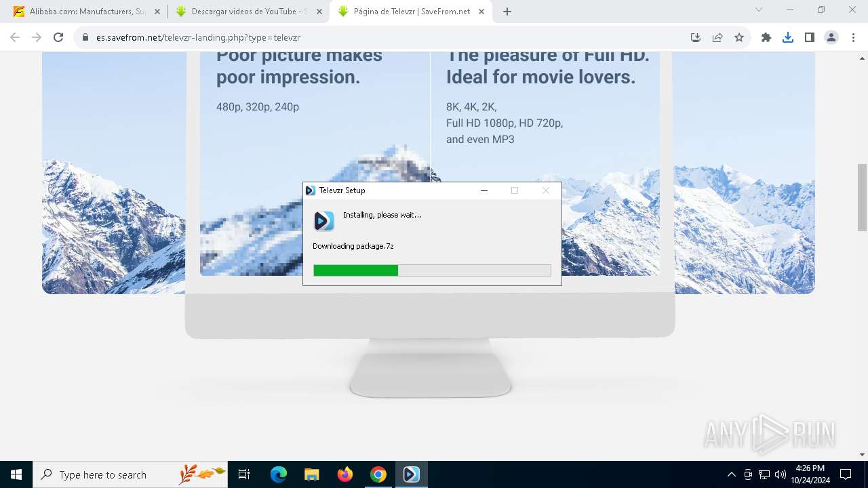
Task: Click 'Poor picture makes poor impression.' heading
Action: click(299, 66)
